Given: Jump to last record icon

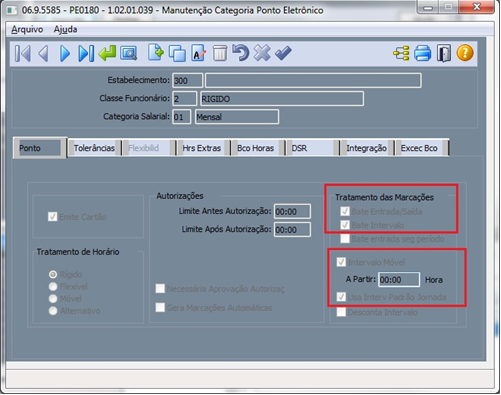Looking at the screenshot, I should click(x=86, y=53).
